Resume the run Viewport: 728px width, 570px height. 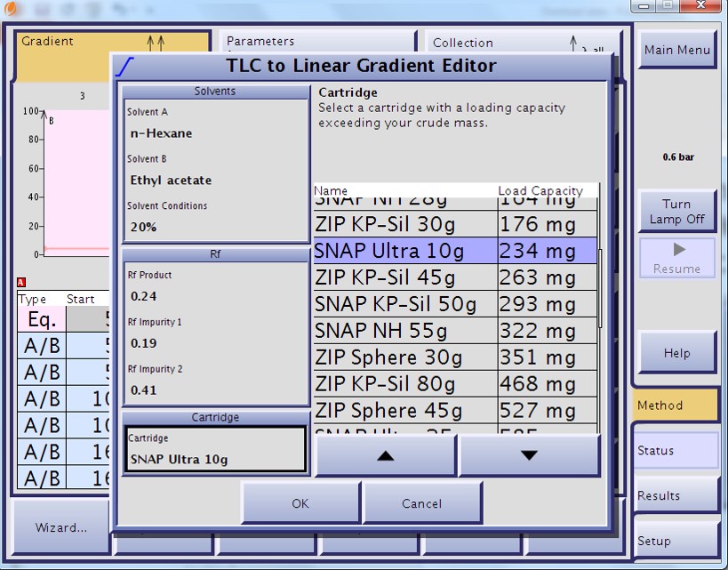coord(677,258)
